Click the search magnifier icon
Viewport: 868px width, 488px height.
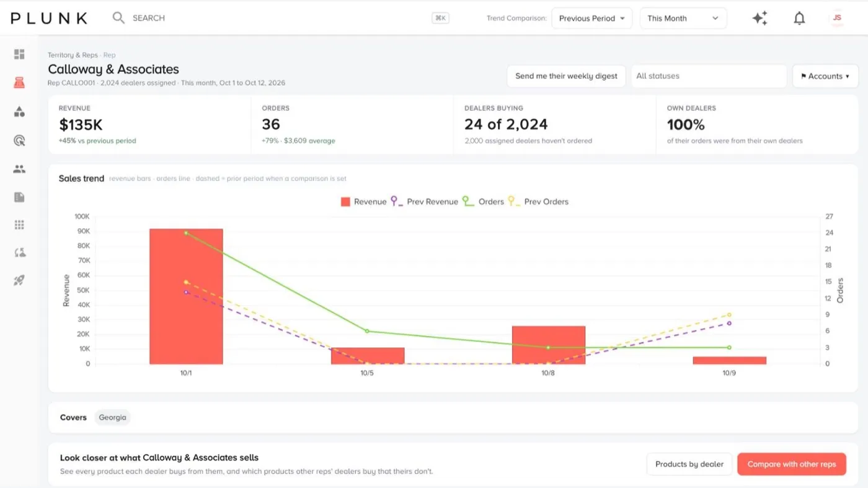118,18
